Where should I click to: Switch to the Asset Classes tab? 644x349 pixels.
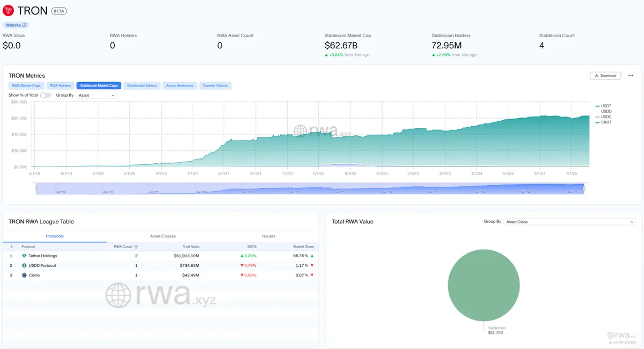point(163,236)
